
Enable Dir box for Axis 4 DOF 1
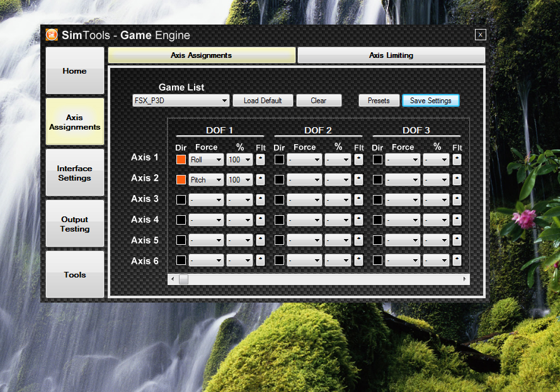[181, 220]
